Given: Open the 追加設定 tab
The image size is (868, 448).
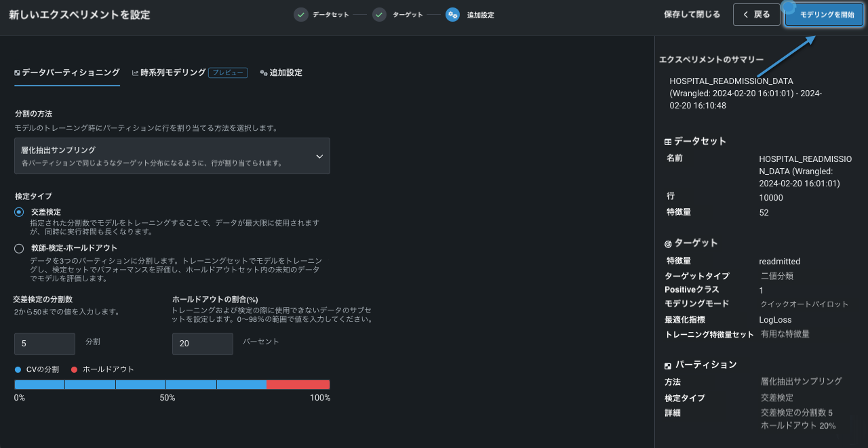Looking at the screenshot, I should point(281,73).
